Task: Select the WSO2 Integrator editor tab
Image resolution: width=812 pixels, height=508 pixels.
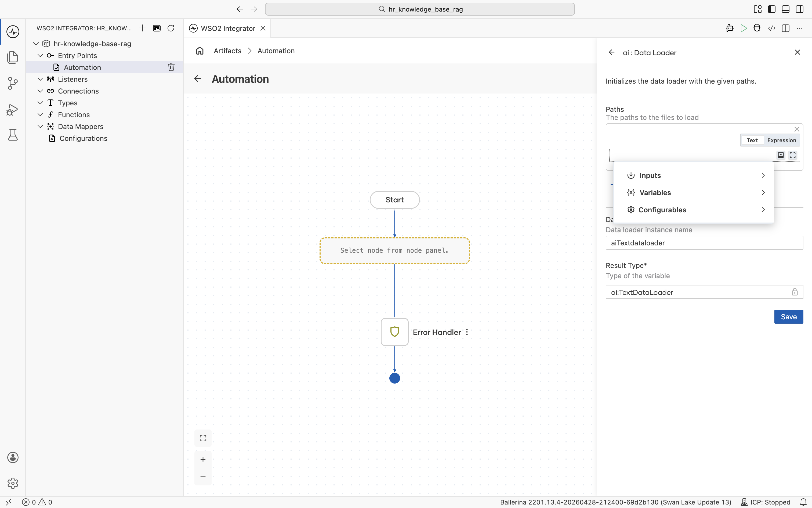Action: click(x=227, y=28)
